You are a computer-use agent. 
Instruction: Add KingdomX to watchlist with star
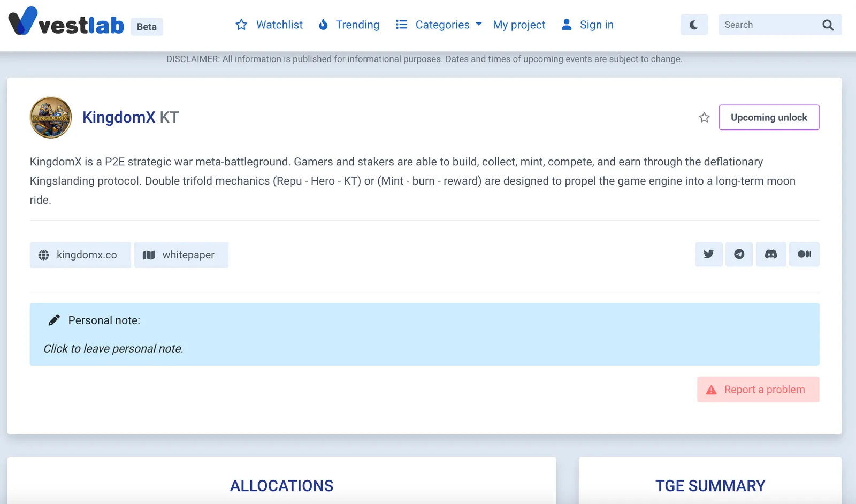pyautogui.click(x=704, y=117)
